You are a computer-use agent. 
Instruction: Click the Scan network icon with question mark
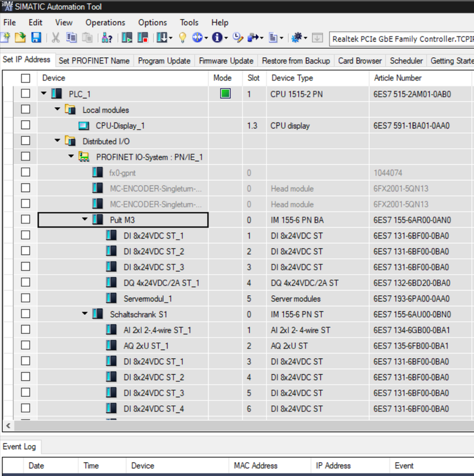point(107,37)
